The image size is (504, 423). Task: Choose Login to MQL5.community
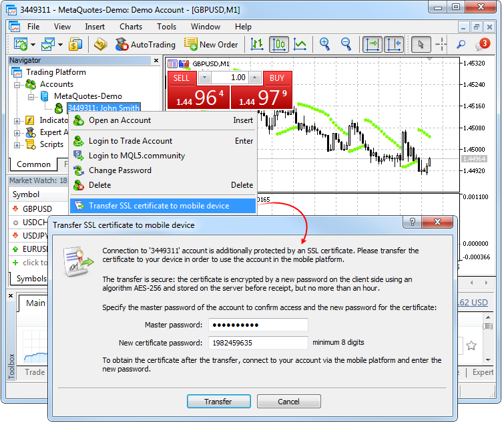(x=163, y=156)
